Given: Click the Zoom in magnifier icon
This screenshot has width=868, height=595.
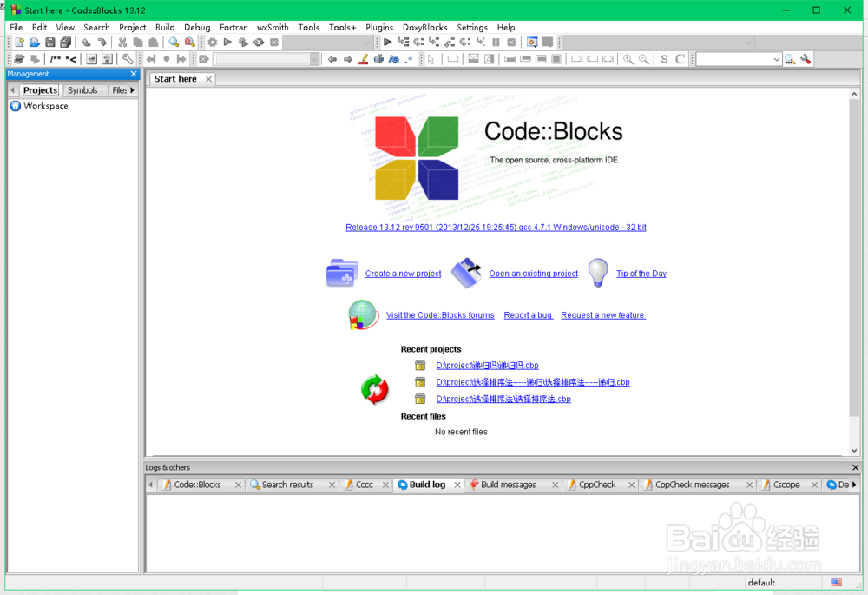Looking at the screenshot, I should [628, 59].
